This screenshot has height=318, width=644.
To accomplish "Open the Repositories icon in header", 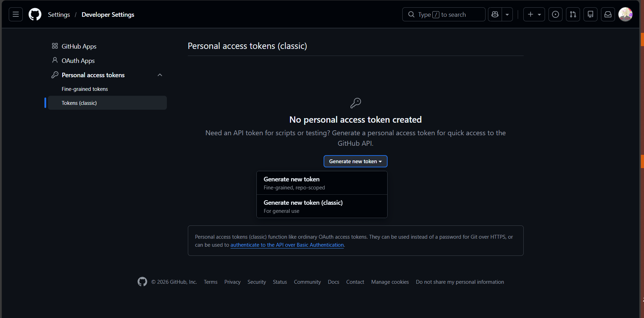I will (x=590, y=14).
